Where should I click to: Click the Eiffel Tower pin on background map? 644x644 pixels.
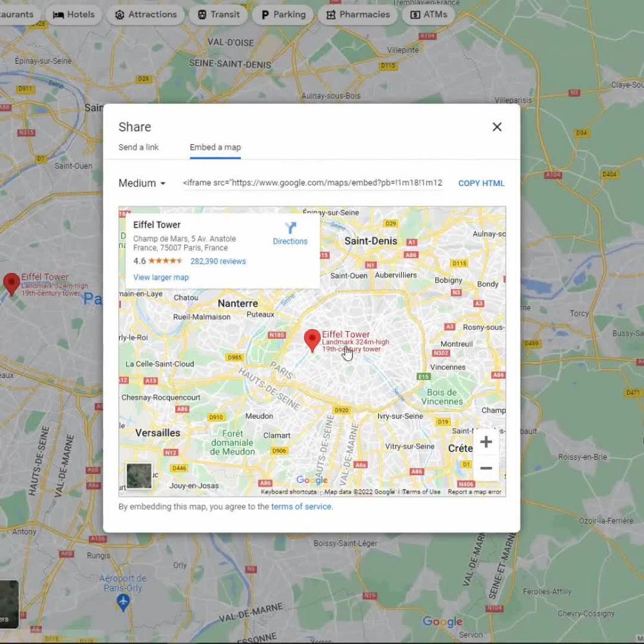click(x=12, y=284)
